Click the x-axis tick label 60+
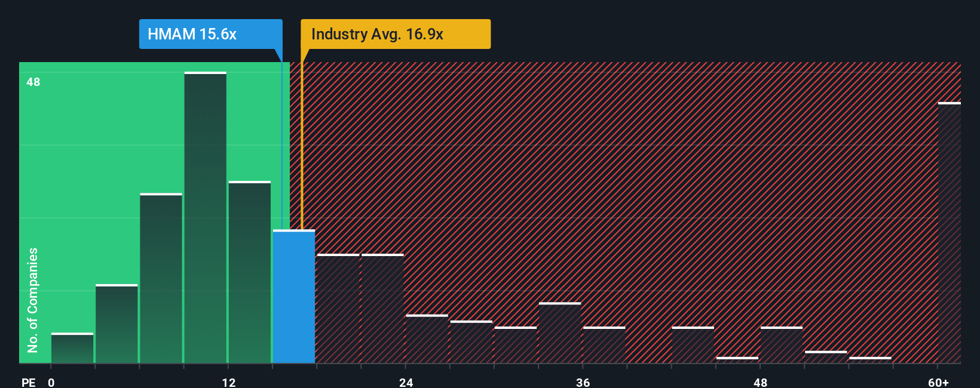980x388 pixels. (x=939, y=382)
